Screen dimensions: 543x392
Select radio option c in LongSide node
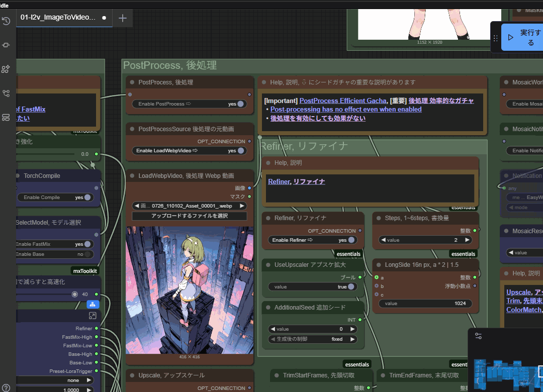click(377, 295)
